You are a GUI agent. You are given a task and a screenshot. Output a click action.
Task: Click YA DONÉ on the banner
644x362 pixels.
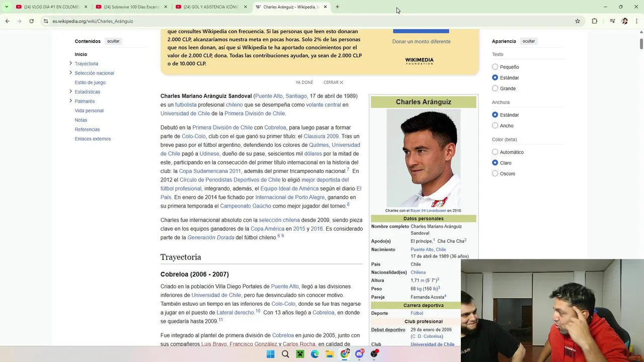click(304, 82)
